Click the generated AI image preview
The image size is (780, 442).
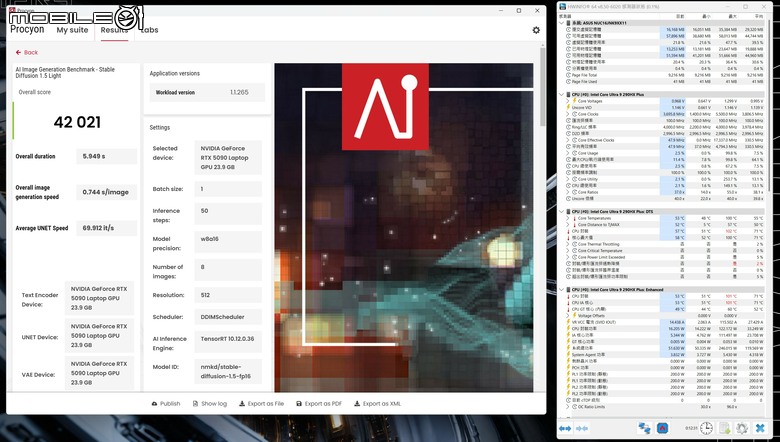click(x=403, y=227)
